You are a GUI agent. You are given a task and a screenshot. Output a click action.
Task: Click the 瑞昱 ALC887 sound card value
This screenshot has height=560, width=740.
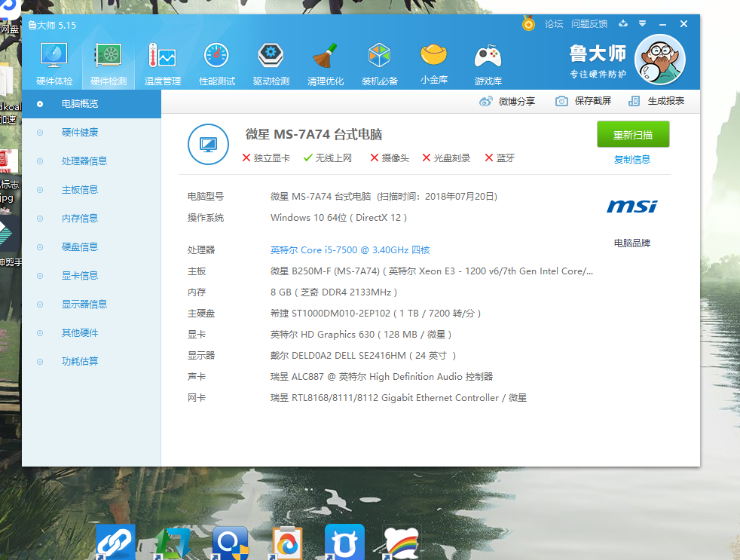click(x=382, y=377)
